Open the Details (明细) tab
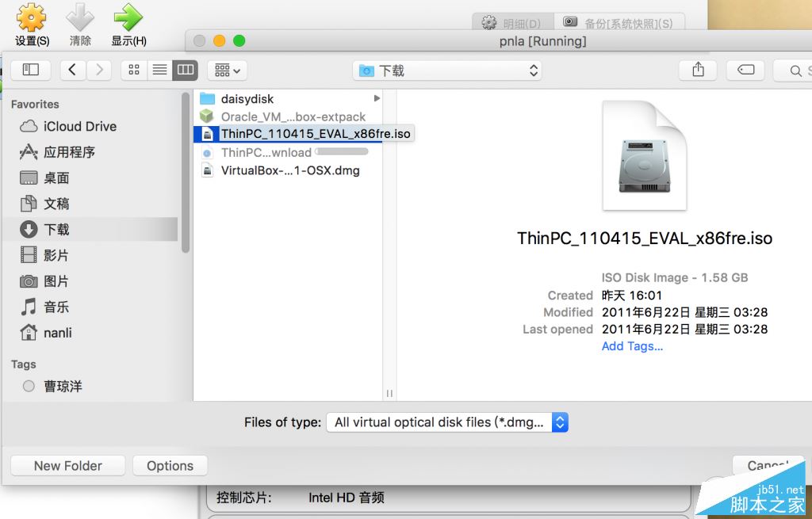Image resolution: width=812 pixels, height=519 pixels. click(512, 23)
